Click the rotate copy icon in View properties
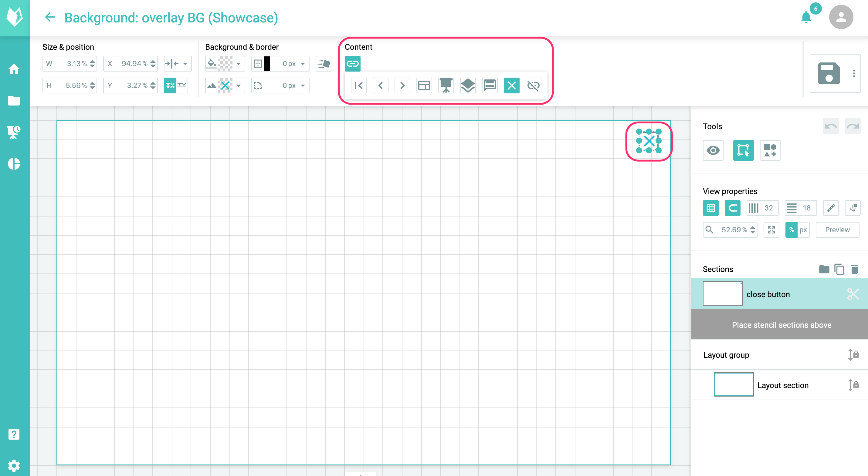Image resolution: width=868 pixels, height=476 pixels. (x=853, y=208)
